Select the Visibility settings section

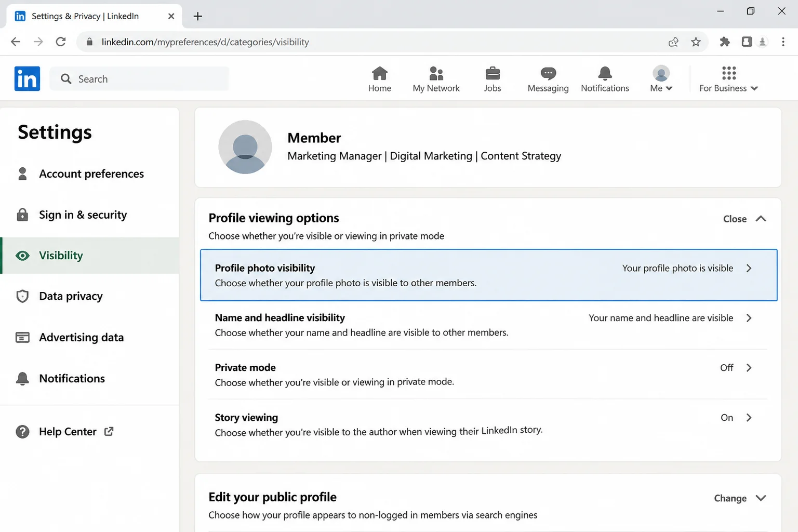89,256
